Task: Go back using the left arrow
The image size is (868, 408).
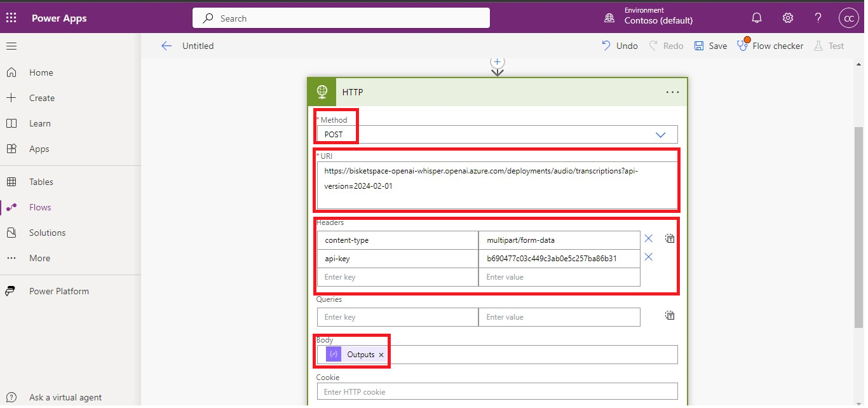Action: (166, 46)
